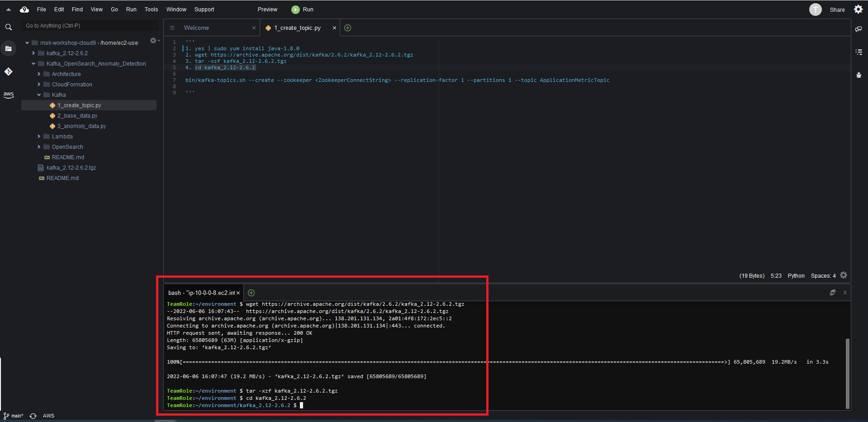Screen dimensions: 868x422
Task: Open the Collaborate panel icon on right
Action: pyautogui.click(x=859, y=29)
